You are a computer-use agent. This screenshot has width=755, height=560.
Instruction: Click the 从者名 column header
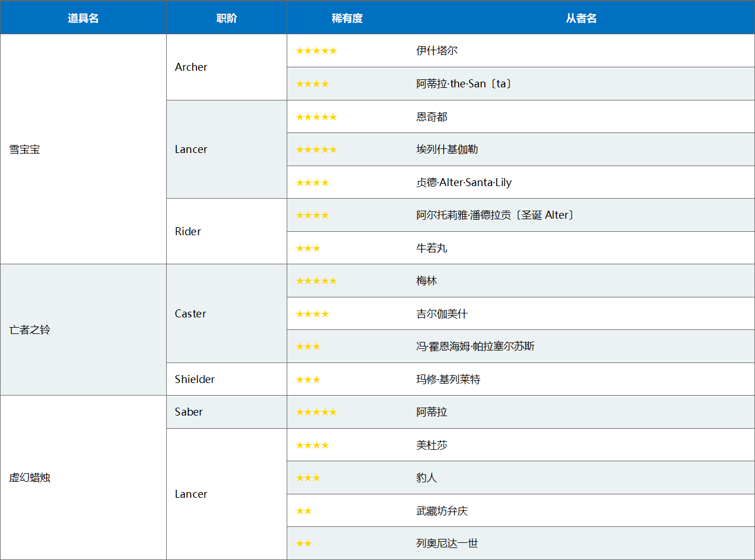point(581,18)
